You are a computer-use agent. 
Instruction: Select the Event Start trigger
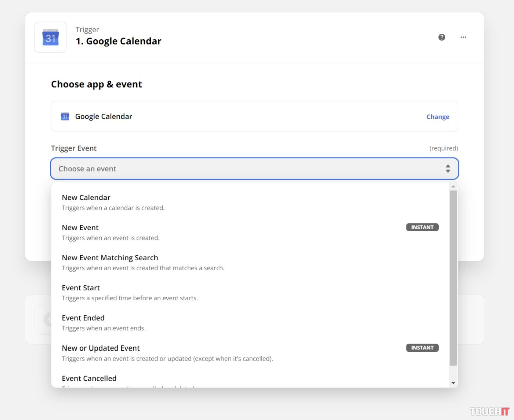(81, 288)
